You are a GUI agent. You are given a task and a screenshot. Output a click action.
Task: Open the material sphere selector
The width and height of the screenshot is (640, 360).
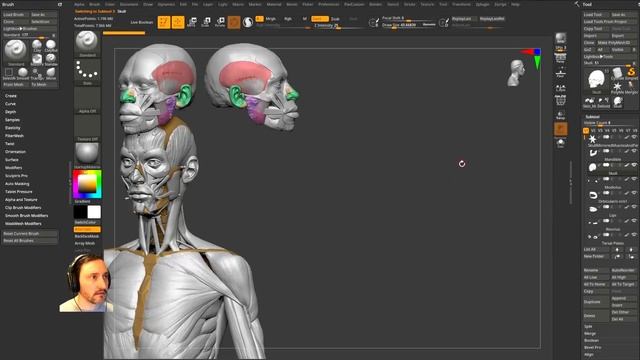[x=87, y=156]
